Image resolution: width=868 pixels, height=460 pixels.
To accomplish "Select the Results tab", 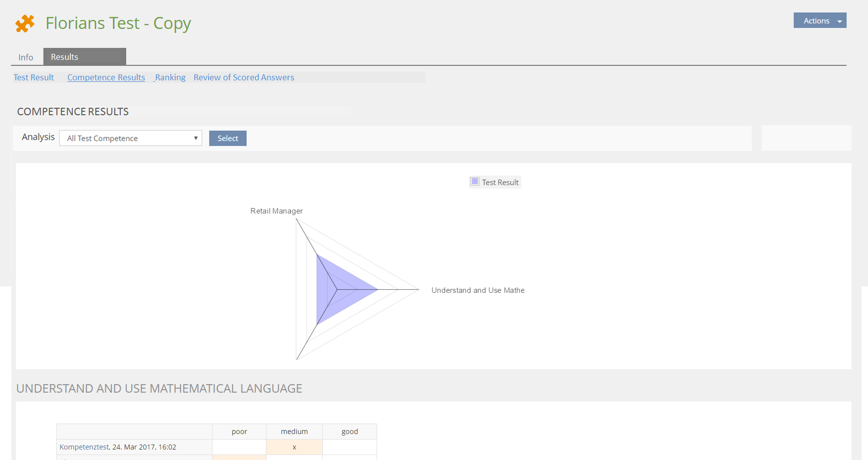I will 84,57.
